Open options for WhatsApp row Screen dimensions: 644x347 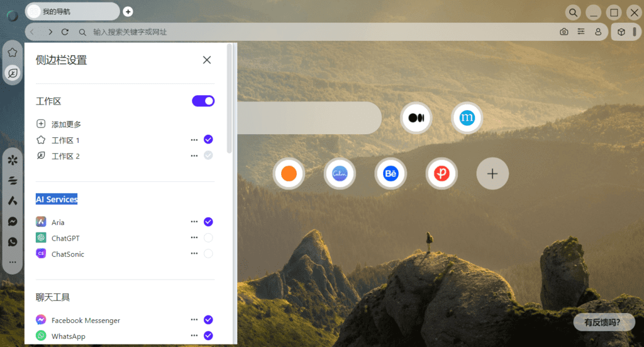pyautogui.click(x=194, y=336)
